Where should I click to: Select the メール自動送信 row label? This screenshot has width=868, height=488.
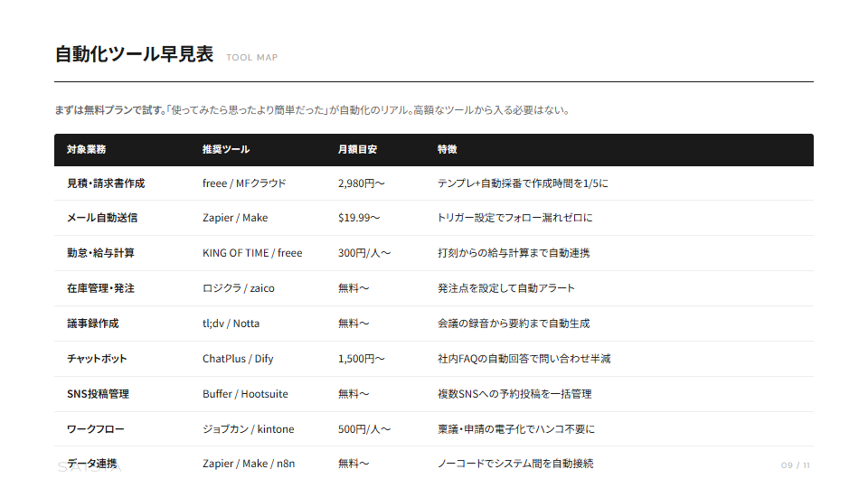[x=102, y=218]
